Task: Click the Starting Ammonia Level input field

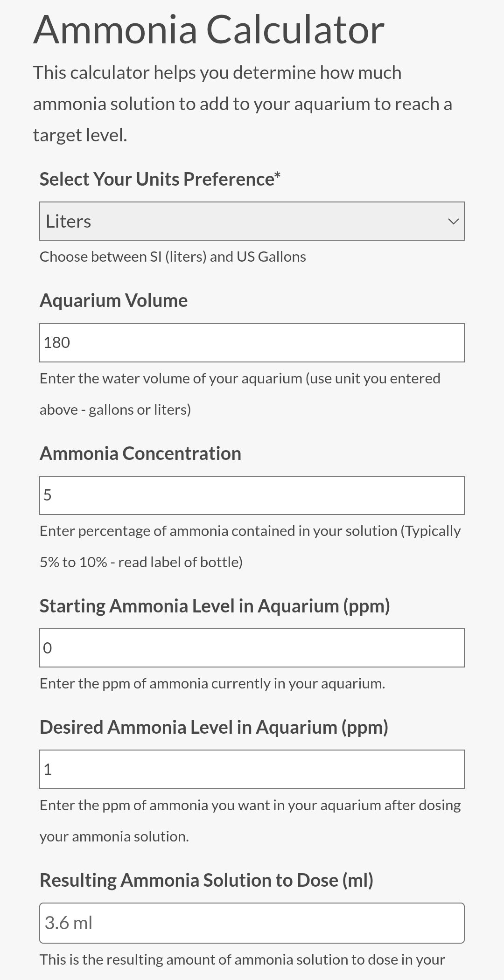Action: tap(252, 648)
